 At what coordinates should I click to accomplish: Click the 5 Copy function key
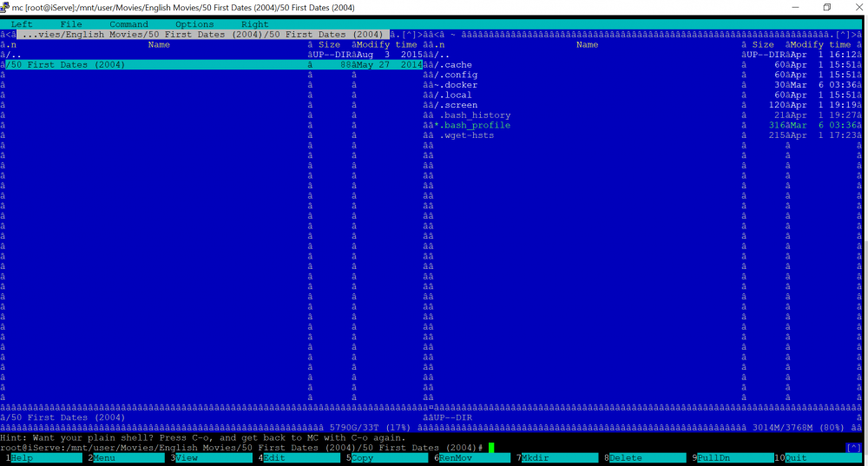tap(389, 457)
